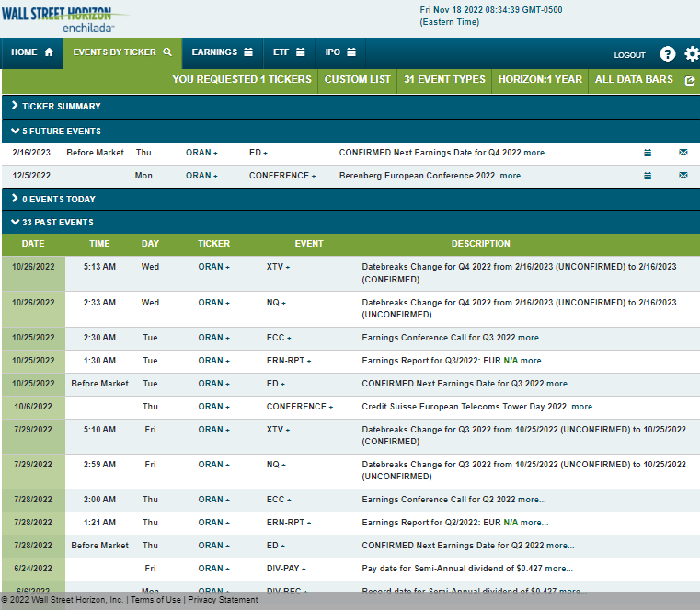
Task: Open the Earnings tab
Action: [x=222, y=52]
